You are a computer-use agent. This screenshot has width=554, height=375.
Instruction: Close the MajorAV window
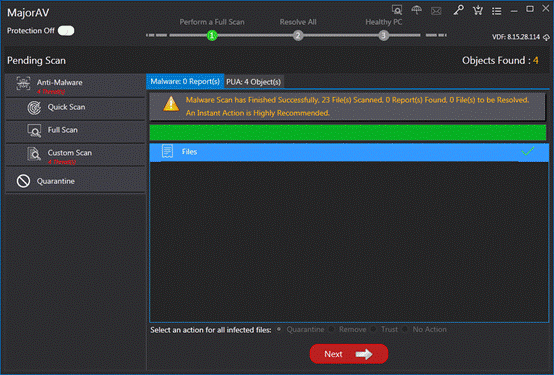[546, 8]
